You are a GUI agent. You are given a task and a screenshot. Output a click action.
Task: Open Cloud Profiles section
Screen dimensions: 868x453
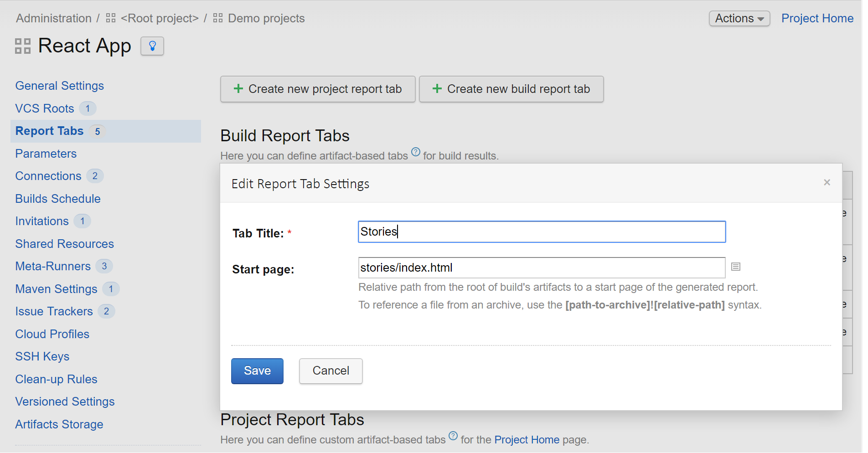pos(52,334)
